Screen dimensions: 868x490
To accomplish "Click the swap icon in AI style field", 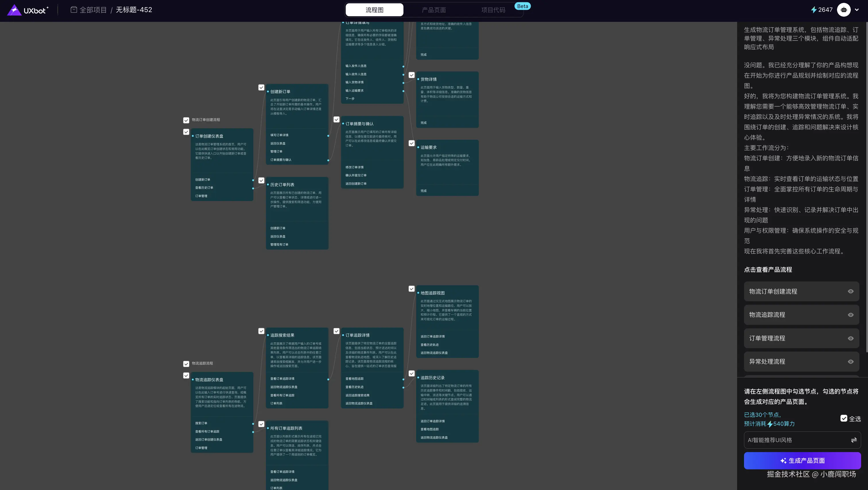I will click(x=854, y=440).
